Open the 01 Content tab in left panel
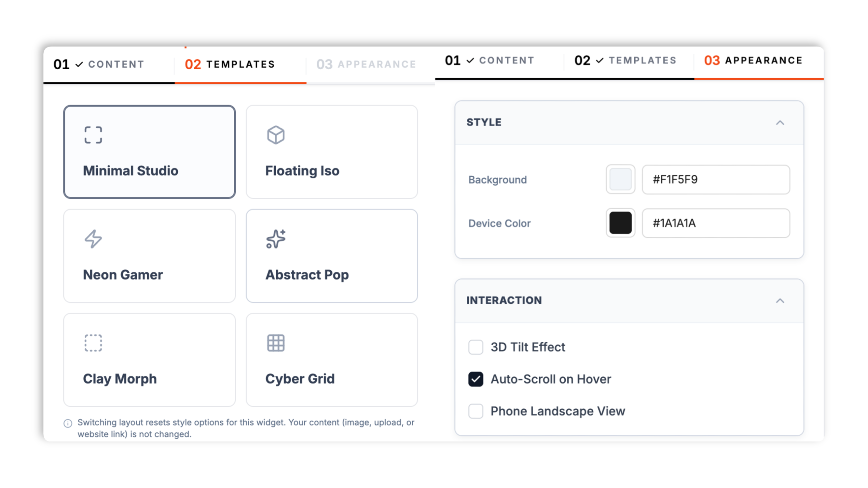Screen dimensions: 868x488 pyautogui.click(x=109, y=64)
